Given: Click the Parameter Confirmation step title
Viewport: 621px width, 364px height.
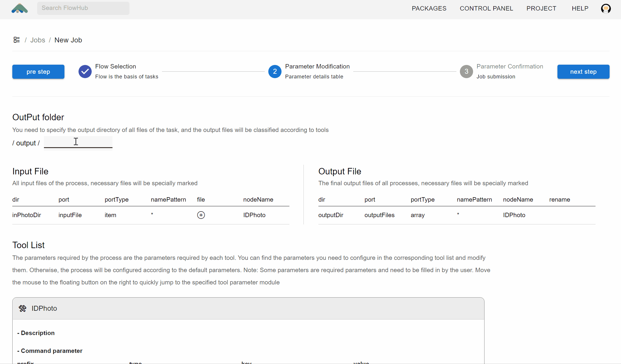Looking at the screenshot, I should (x=510, y=66).
